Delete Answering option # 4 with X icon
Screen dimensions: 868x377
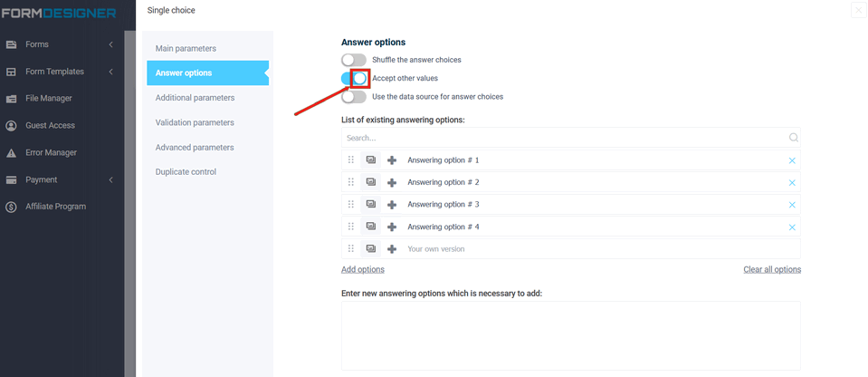[792, 227]
